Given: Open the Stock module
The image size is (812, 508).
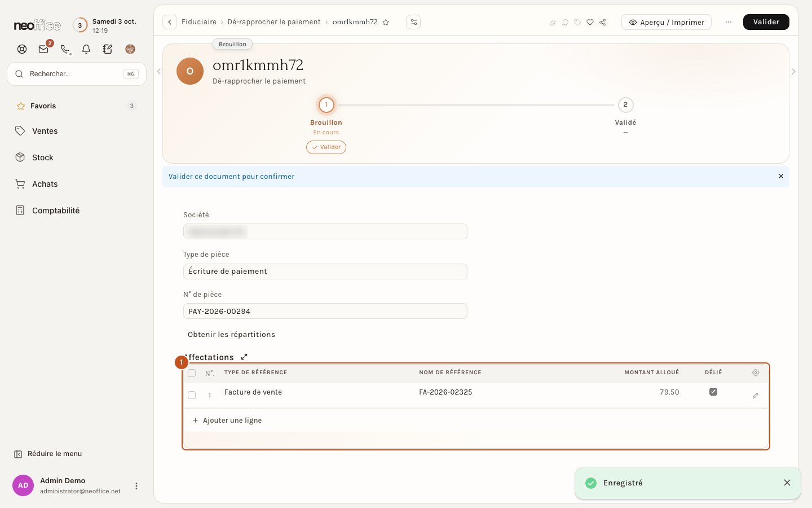Looking at the screenshot, I should (77, 157).
